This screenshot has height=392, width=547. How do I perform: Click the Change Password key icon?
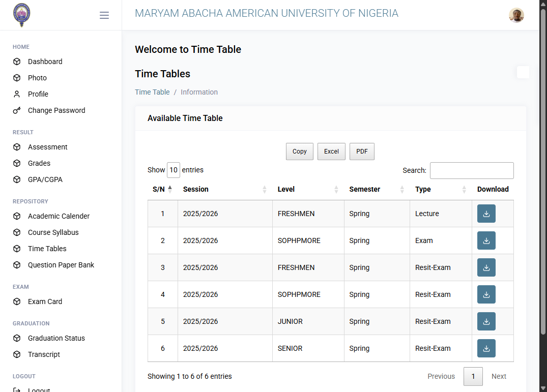(x=17, y=110)
